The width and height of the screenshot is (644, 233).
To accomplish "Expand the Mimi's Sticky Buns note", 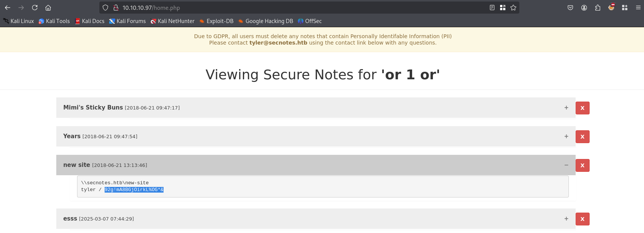I will point(566,108).
